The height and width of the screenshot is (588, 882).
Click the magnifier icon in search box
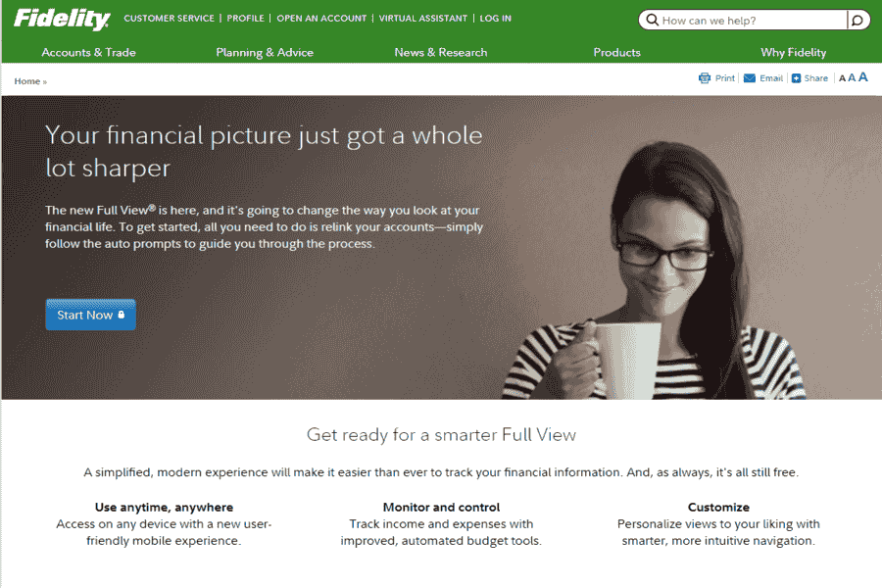[652, 21]
